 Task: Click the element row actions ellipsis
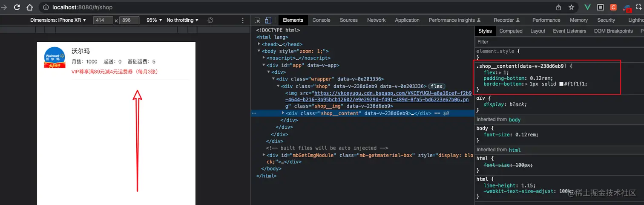(254, 113)
